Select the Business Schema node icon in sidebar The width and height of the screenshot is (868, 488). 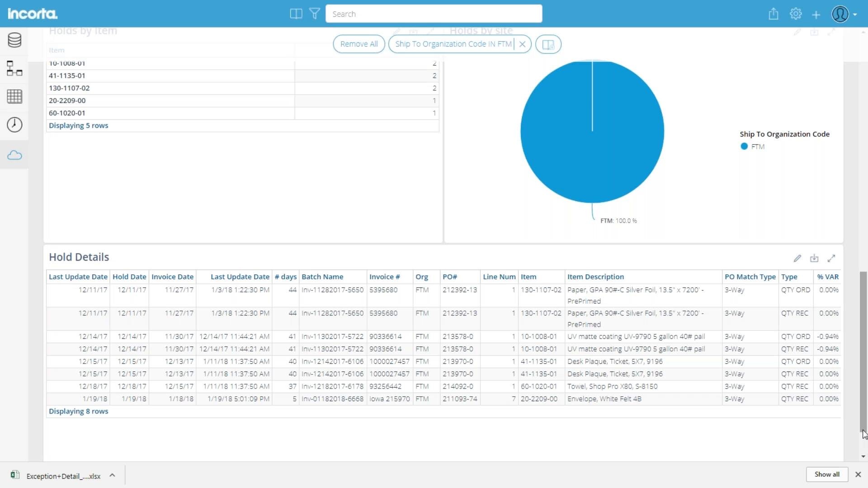[x=14, y=68]
